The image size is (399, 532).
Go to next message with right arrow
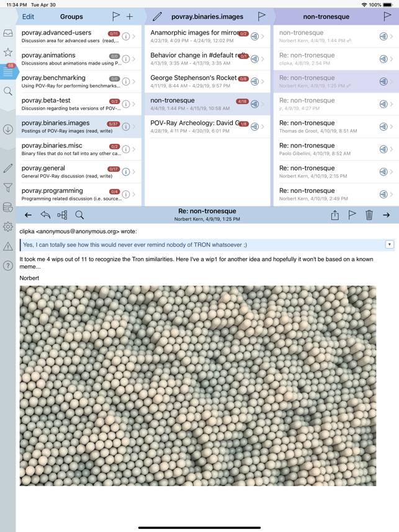(x=386, y=215)
